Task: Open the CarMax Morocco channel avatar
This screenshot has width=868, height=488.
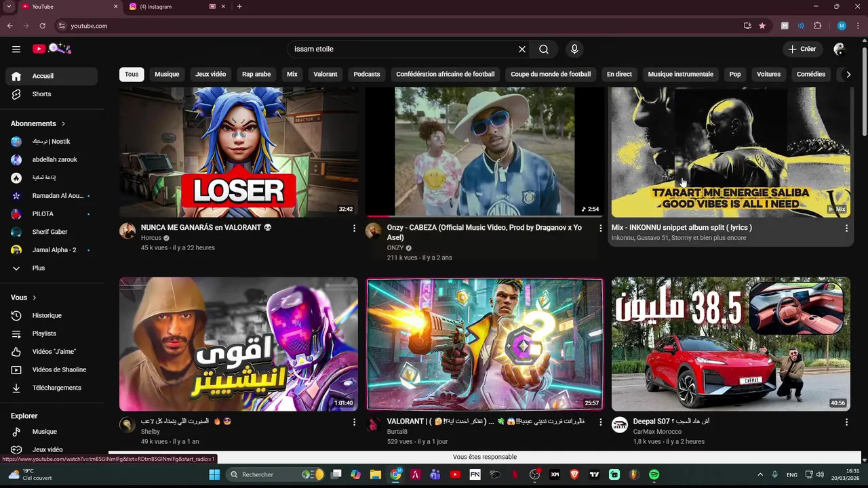Action: [620, 425]
